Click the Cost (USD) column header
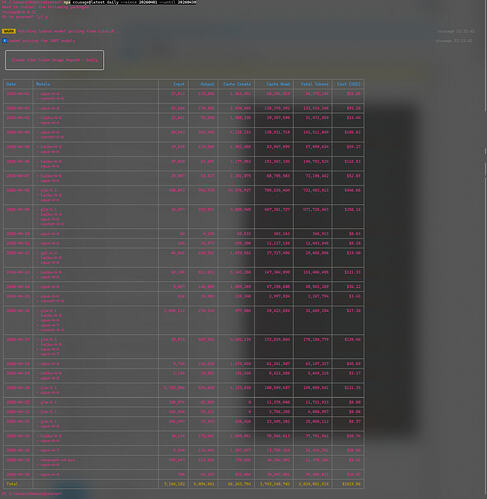 348,84
